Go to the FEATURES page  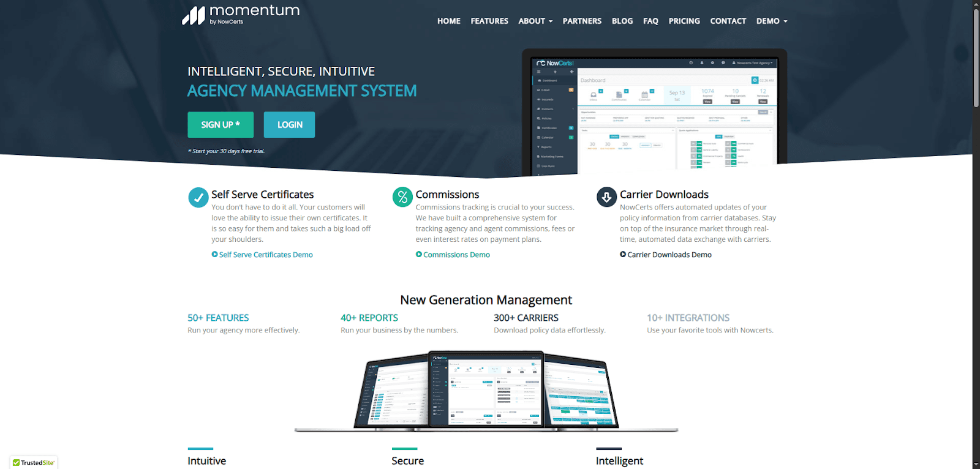coord(489,21)
